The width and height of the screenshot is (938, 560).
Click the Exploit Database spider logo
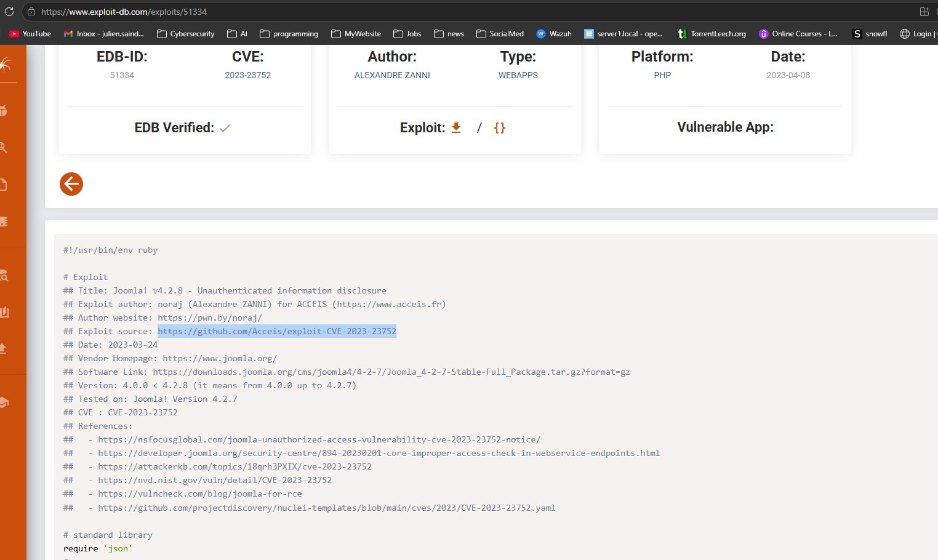[6, 65]
